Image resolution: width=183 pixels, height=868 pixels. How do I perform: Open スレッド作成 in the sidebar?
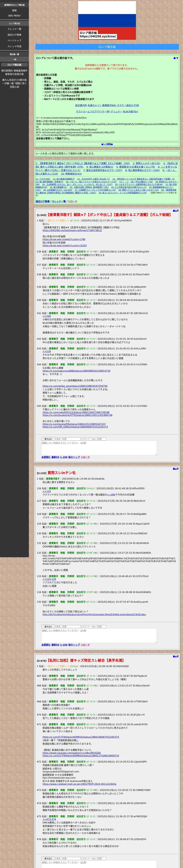[14, 46]
